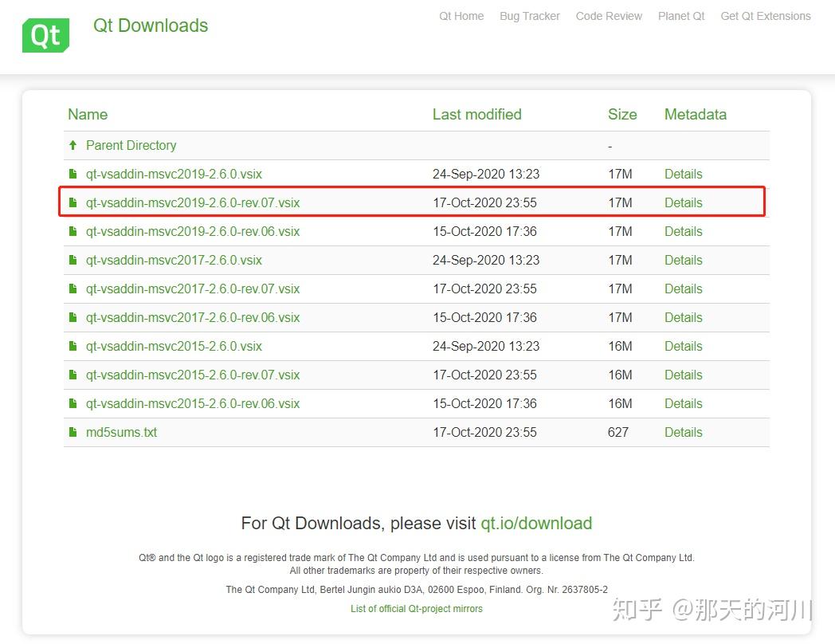Go to Qt Home
This screenshot has width=835, height=644.
coord(461,16)
